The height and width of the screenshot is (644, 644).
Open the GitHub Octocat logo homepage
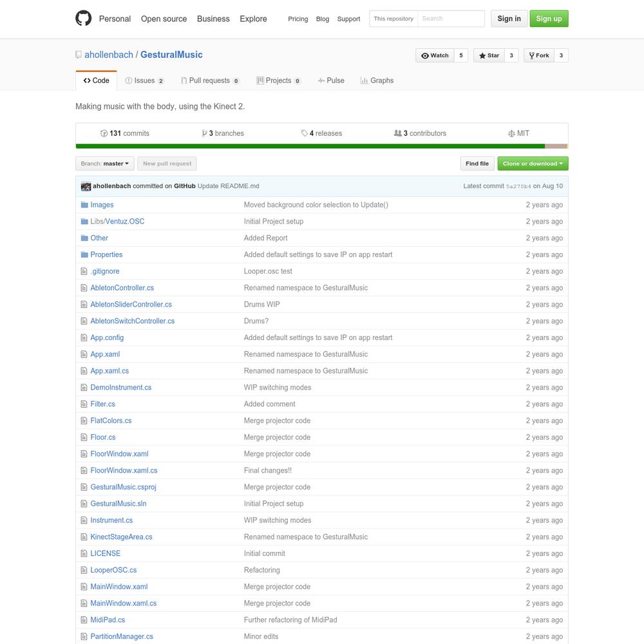coord(83,19)
